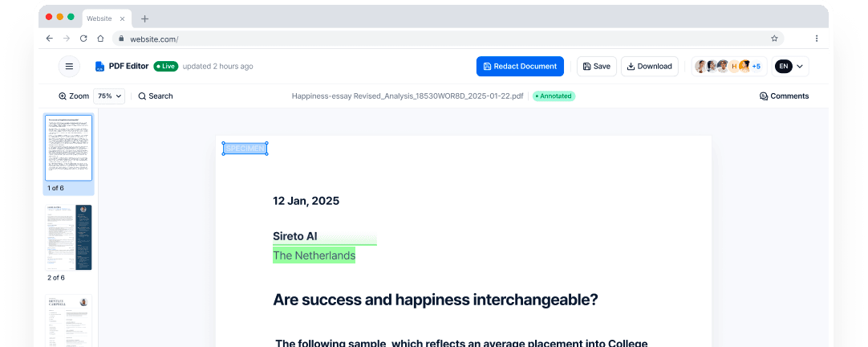The width and height of the screenshot is (868, 347).
Task: Open the hamburger menu
Action: 69,67
